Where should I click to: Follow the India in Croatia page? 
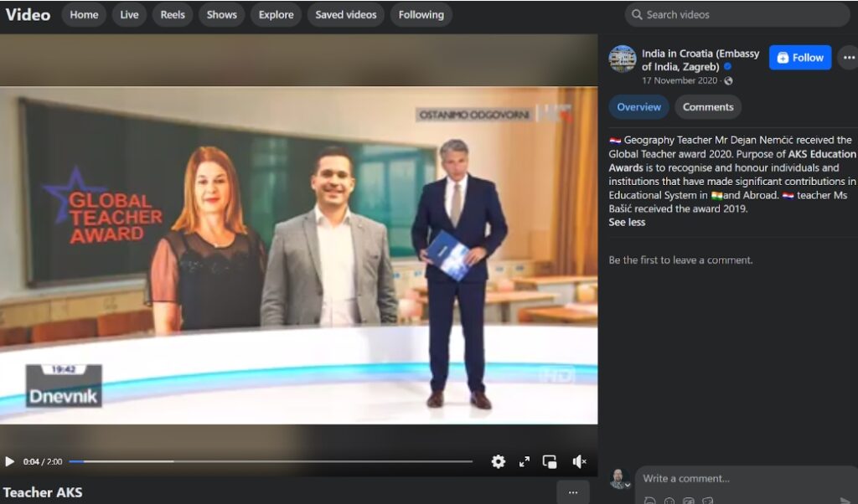799,57
